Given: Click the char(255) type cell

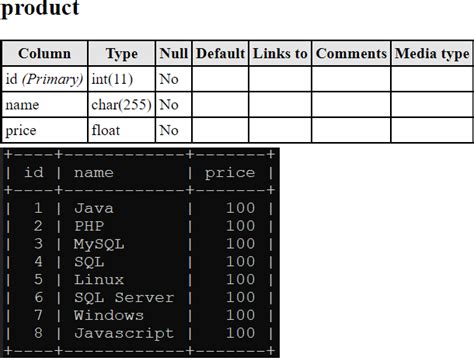Looking at the screenshot, I should click(122, 105).
